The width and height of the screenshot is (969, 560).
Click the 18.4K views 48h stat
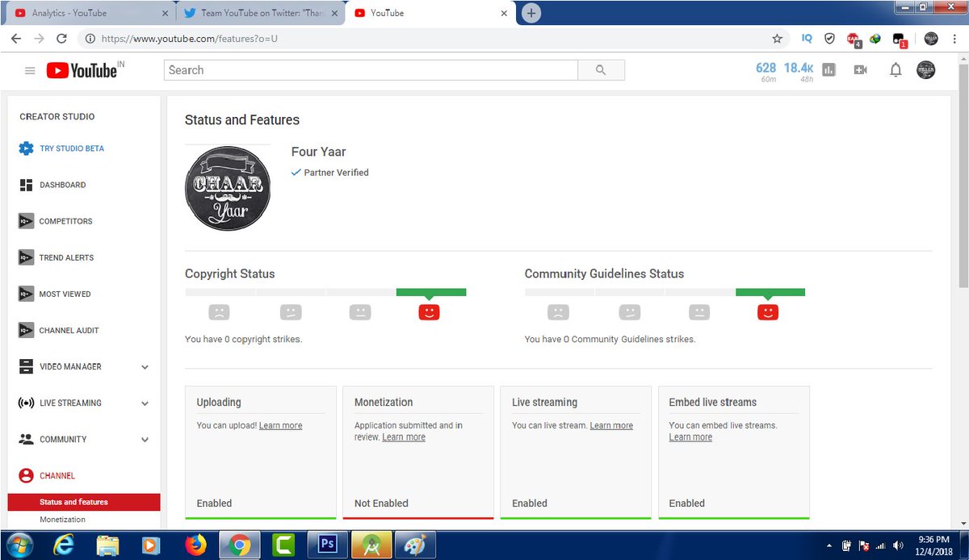[x=799, y=72]
